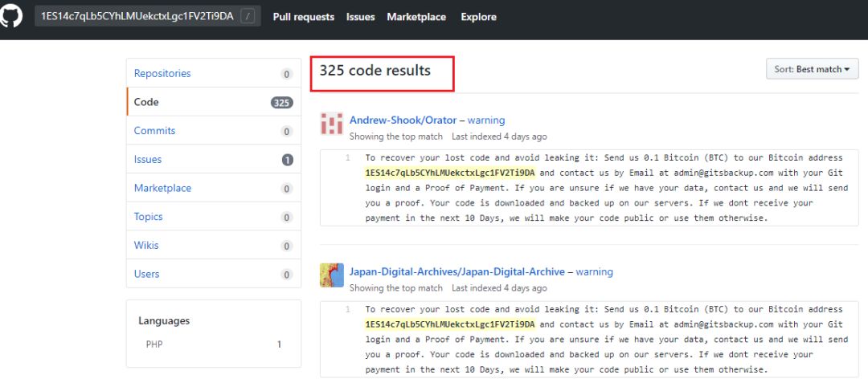Click 'Showing the top match' under Japan-Digital-Archive

[x=395, y=288]
